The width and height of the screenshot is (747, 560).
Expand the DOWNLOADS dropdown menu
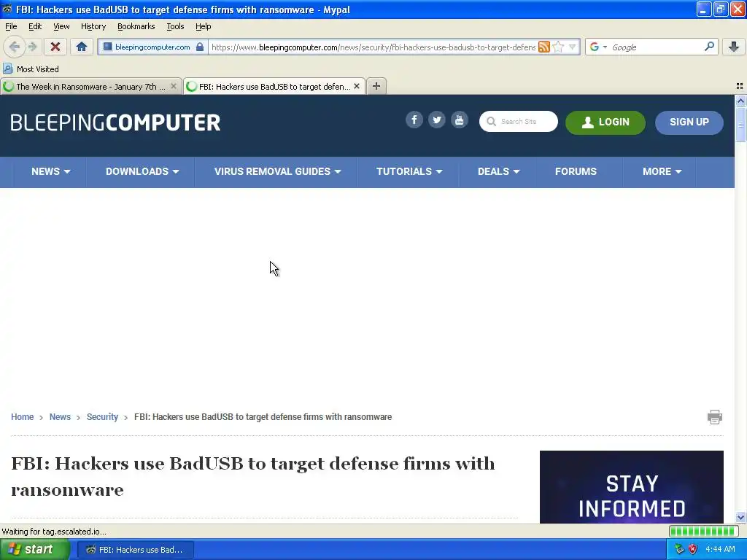point(142,171)
